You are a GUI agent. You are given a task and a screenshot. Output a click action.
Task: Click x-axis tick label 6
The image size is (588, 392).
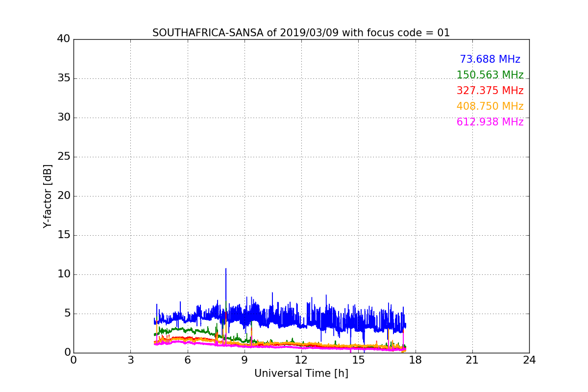click(188, 360)
